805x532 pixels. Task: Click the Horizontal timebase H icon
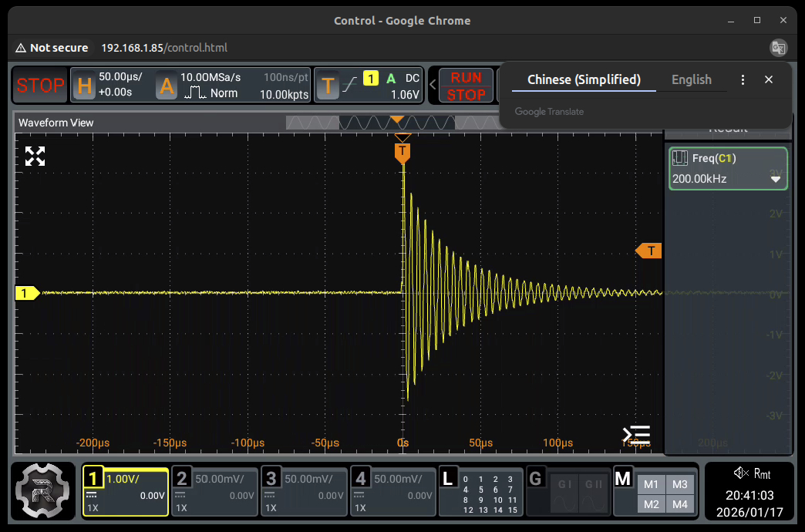(x=84, y=86)
